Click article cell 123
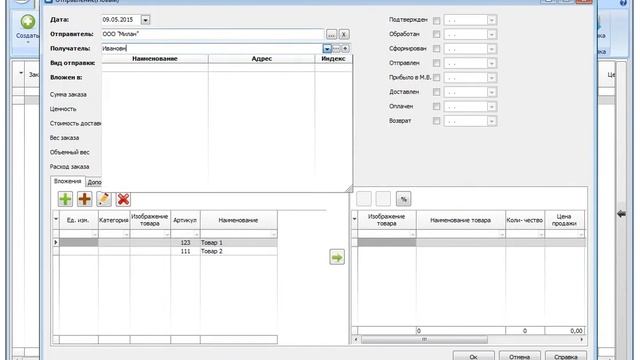The image size is (640, 360). [185, 242]
